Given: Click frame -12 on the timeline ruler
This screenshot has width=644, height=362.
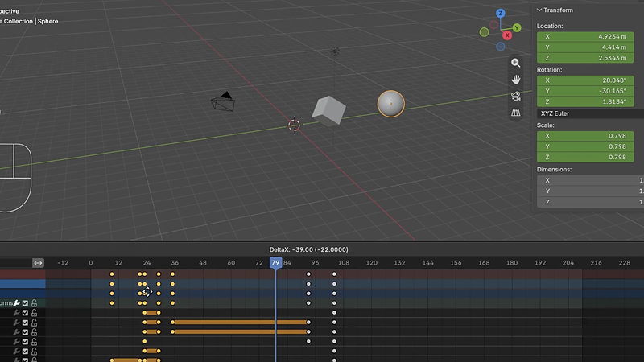Looking at the screenshot, I should click(x=63, y=263).
